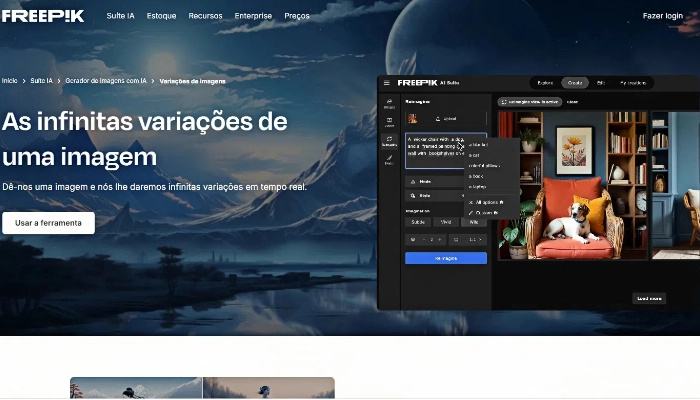Click the Freepik AI Suite logo in the preview
Screen dimensions: 700x400
tap(428, 83)
